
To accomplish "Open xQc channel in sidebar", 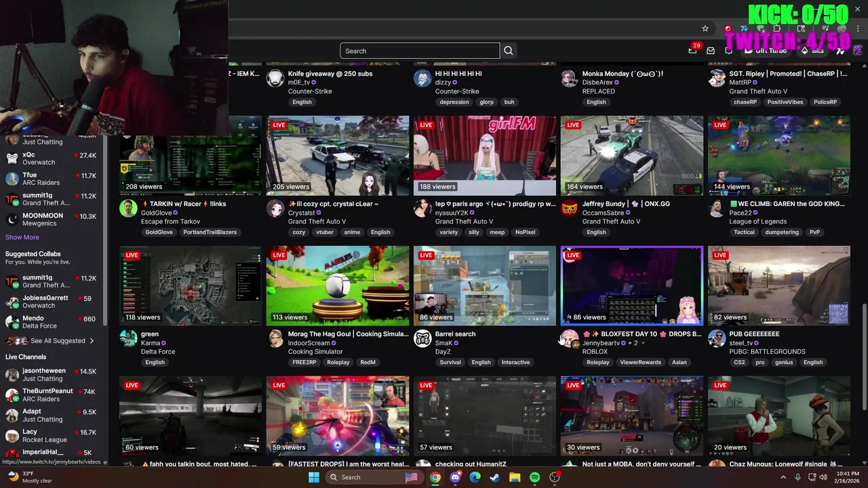I will tap(52, 159).
